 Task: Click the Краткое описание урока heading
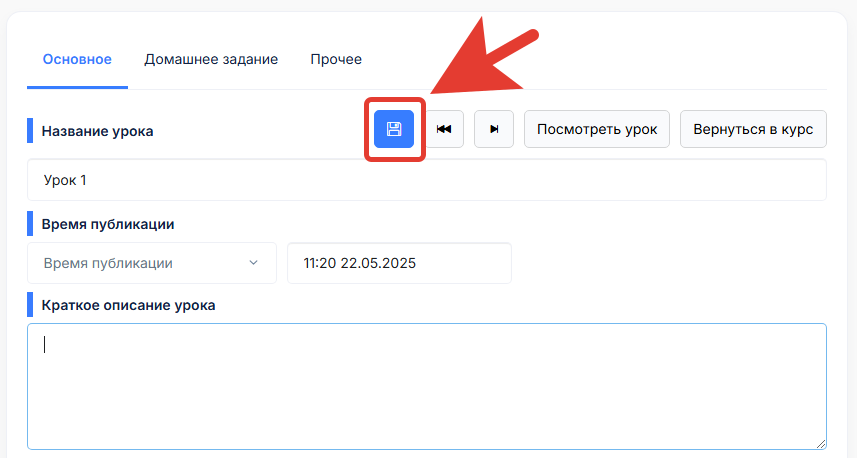(x=128, y=305)
